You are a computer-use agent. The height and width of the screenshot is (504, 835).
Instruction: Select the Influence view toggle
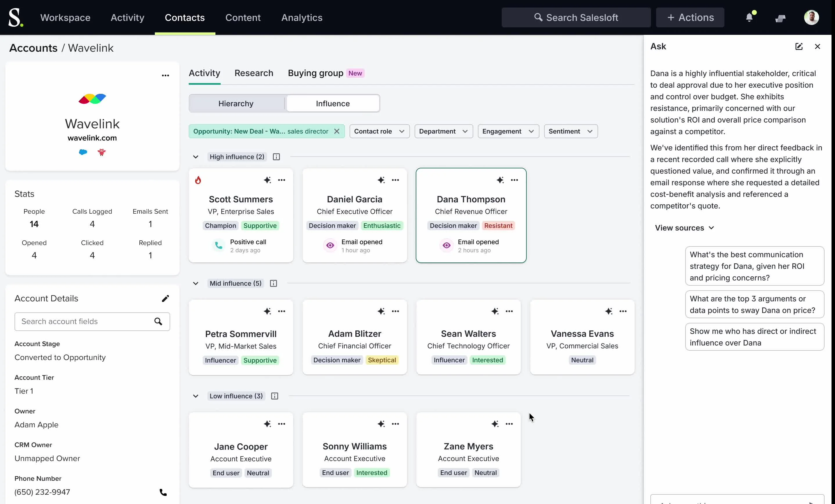pyautogui.click(x=333, y=103)
